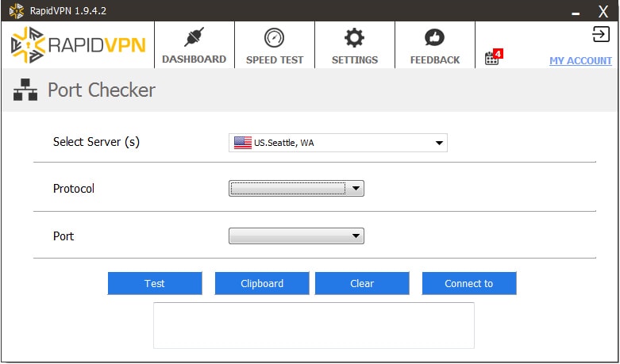620x364 pixels.
Task: Click the RapidVPN logo
Action: (x=79, y=45)
